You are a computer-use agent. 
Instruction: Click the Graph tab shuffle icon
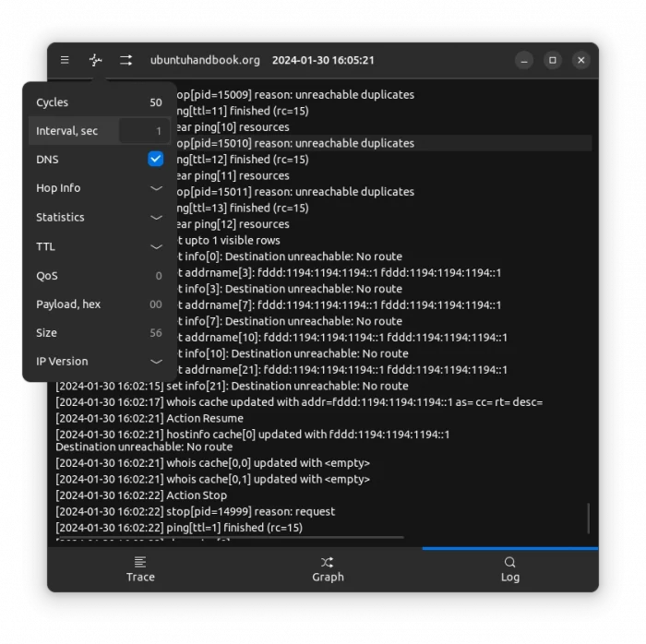(328, 562)
